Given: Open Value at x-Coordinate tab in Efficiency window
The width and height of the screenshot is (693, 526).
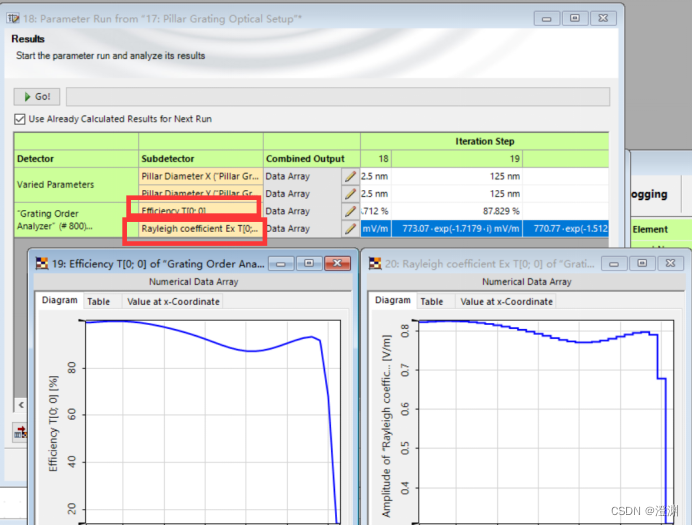Looking at the screenshot, I should [173, 301].
